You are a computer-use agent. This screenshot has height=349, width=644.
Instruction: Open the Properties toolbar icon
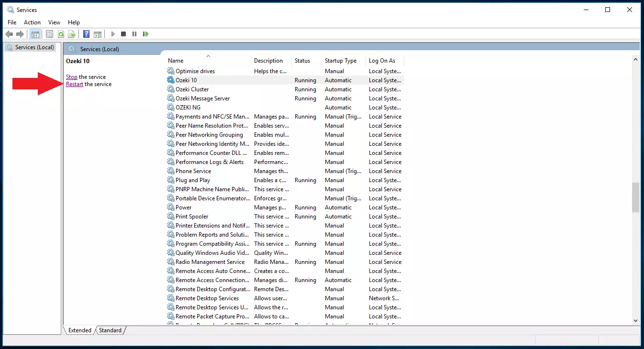click(x=49, y=34)
